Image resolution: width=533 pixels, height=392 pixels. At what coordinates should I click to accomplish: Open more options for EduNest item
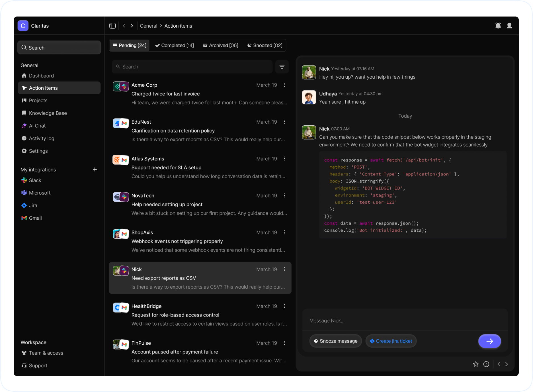coord(284,122)
